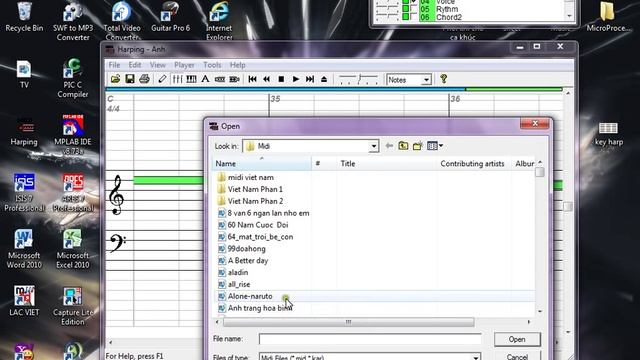Click the File name input field
The width and height of the screenshot is (640, 360).
(370, 339)
